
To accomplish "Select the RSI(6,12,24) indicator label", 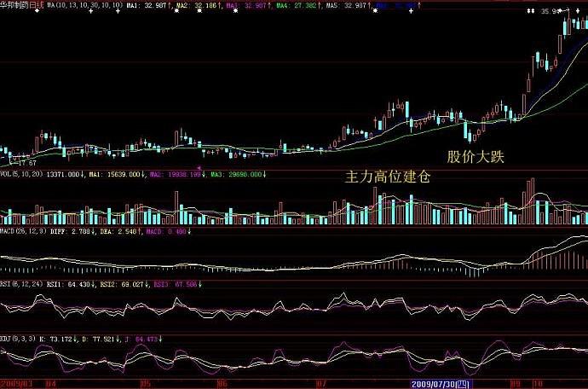I will tap(21, 284).
